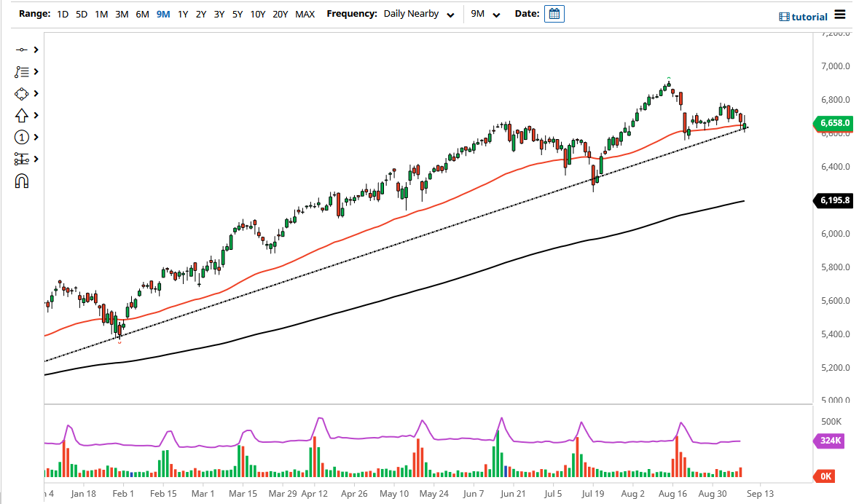The width and height of the screenshot is (859, 504).
Task: Select the 6M range tab
Action: (x=142, y=13)
